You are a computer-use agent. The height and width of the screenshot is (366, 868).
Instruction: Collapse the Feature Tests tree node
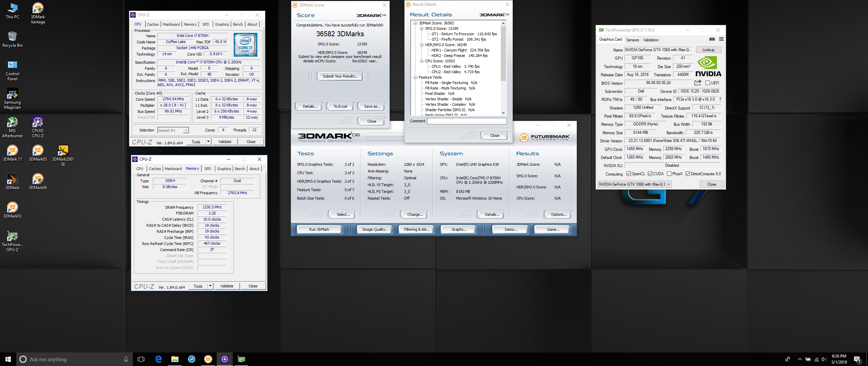click(415, 77)
